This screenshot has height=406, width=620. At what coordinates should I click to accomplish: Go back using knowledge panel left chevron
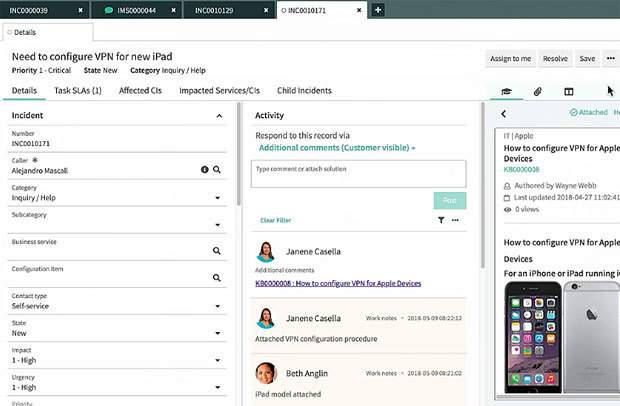pos(504,113)
